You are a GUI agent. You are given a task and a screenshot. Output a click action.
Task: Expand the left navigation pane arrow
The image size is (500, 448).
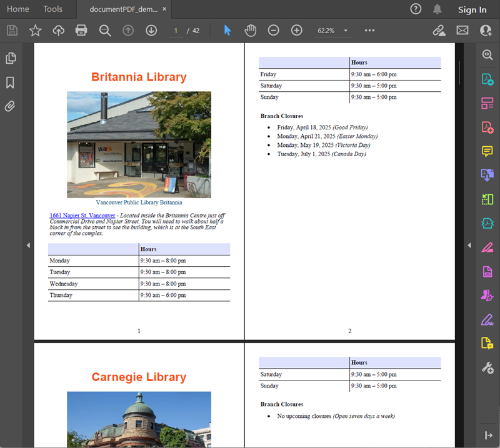coord(28,246)
